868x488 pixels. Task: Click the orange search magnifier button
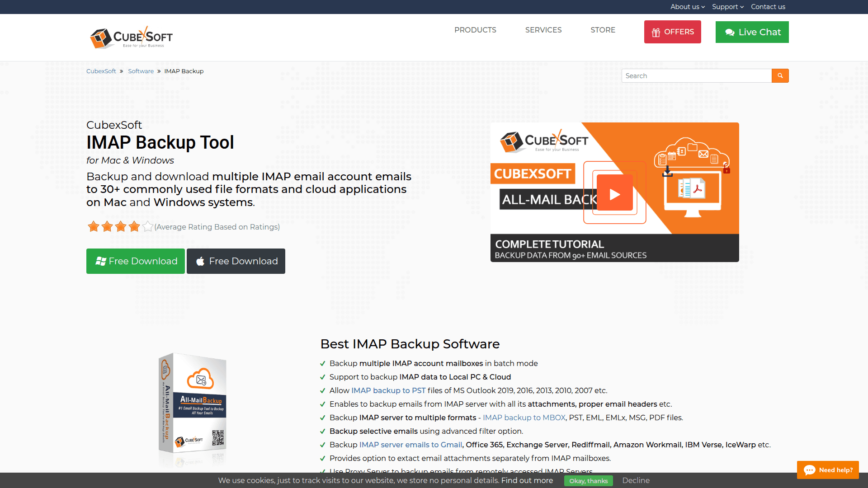[780, 76]
